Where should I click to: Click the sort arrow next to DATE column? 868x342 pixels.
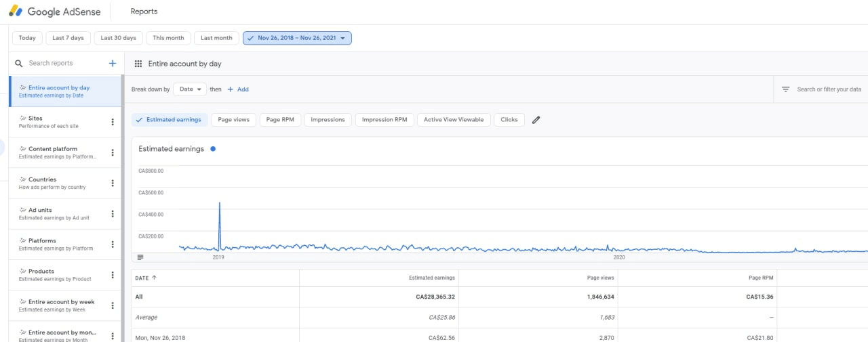tap(154, 278)
